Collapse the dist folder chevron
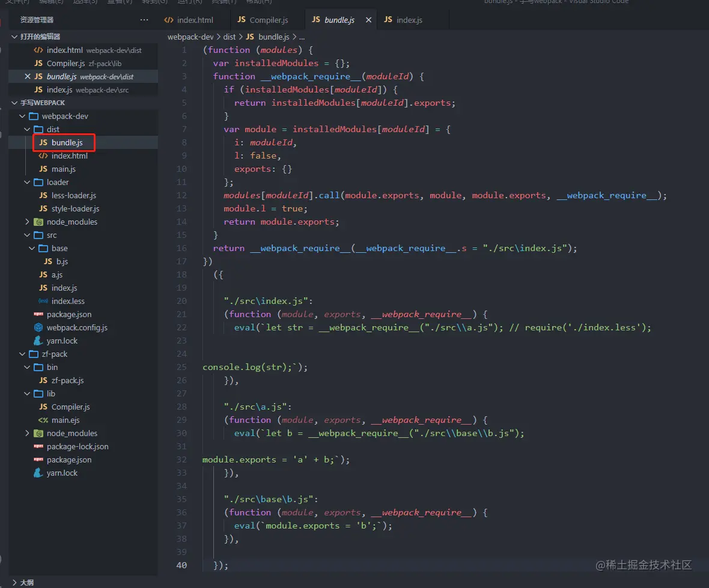Image resolution: width=709 pixels, height=588 pixels. coord(26,129)
